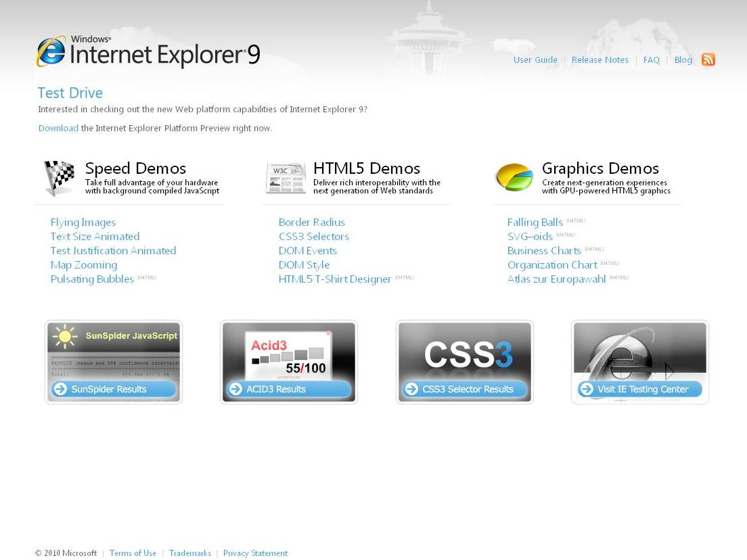Viewport: 747px width, 560px height.
Task: Click XHTML tag beside Atlas zur Europawahl
Action: point(619,277)
